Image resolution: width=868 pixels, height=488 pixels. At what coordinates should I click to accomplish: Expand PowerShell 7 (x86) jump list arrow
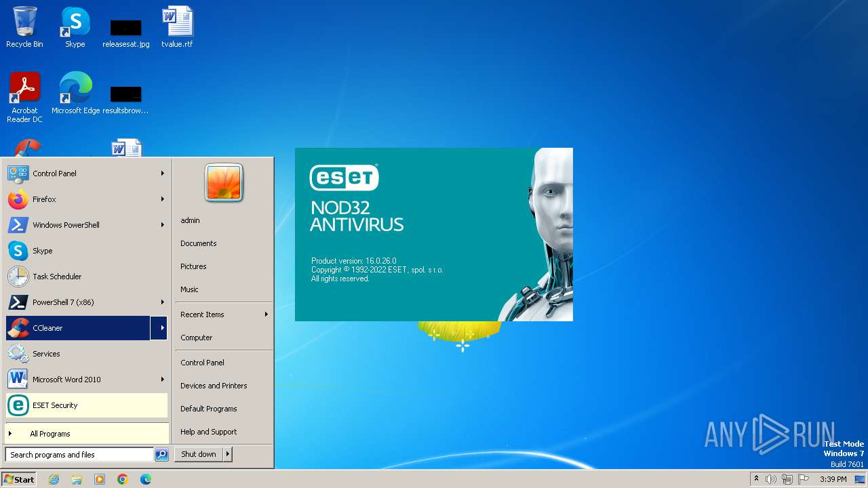click(163, 302)
